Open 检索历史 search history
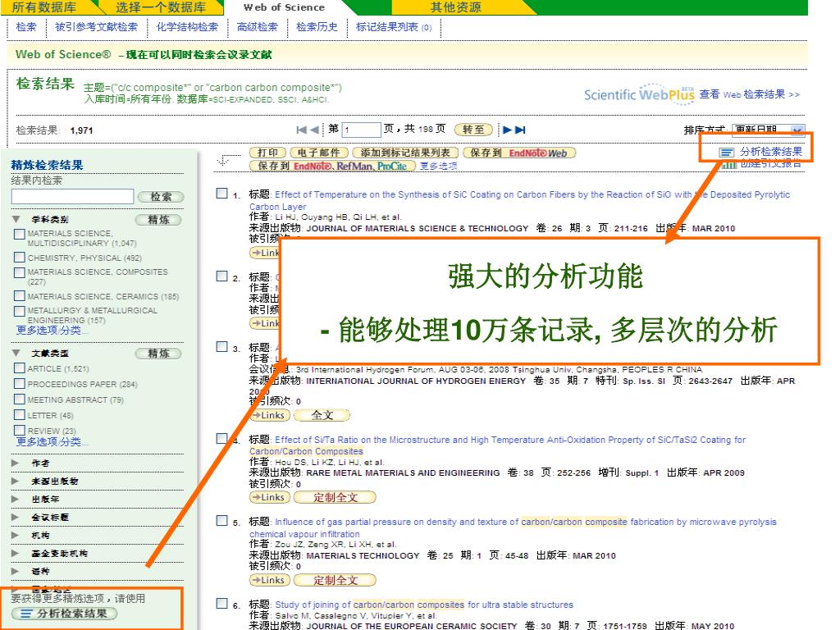Viewport: 840px width, 630px height. tap(317, 27)
